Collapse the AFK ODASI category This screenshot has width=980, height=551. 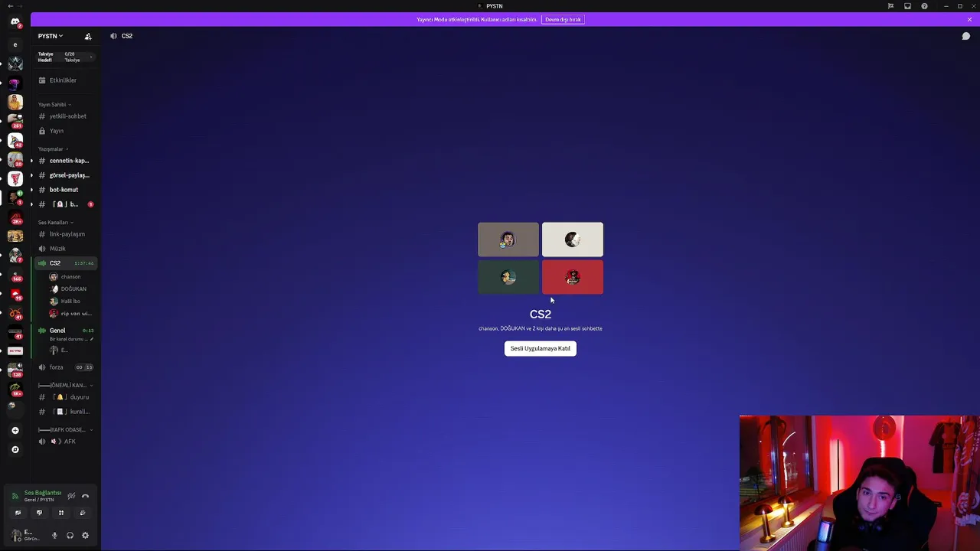[x=66, y=430]
